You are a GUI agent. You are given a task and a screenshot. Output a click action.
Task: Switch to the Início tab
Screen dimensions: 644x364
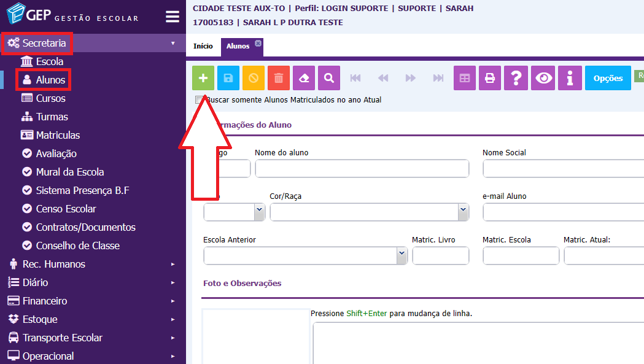coord(203,46)
